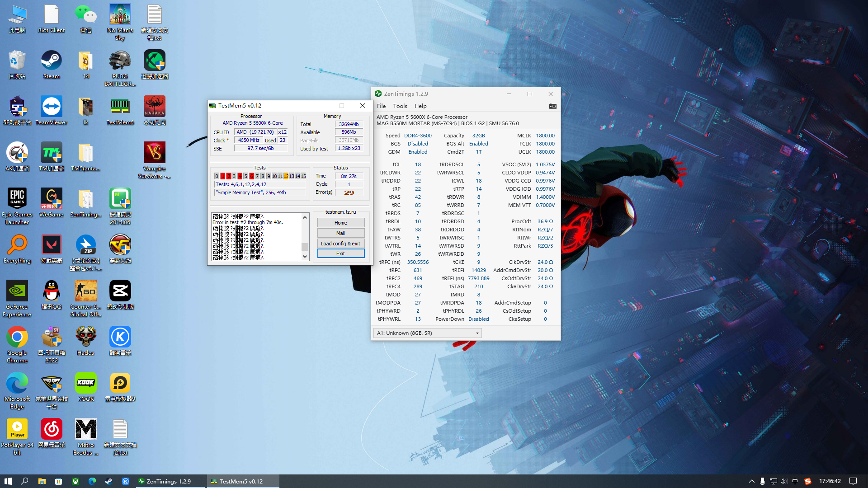868x488 pixels.
Task: Open the Steam desktop shortcut
Action: 52,65
